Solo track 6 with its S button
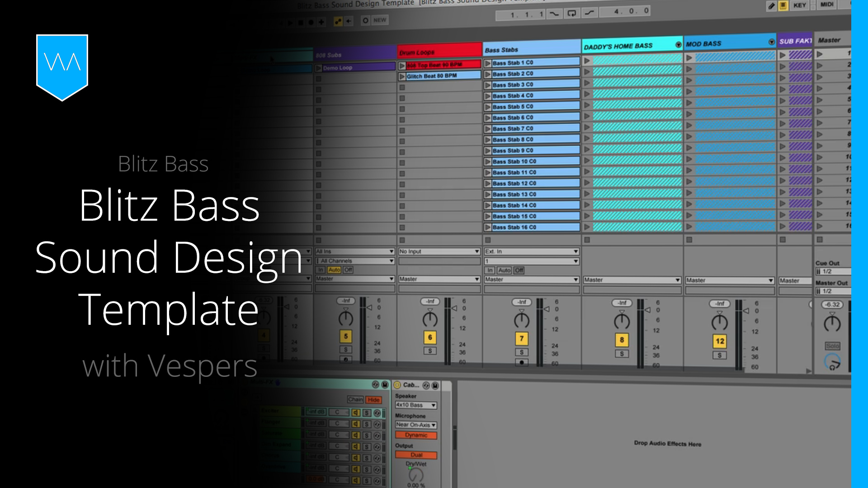 coord(430,351)
